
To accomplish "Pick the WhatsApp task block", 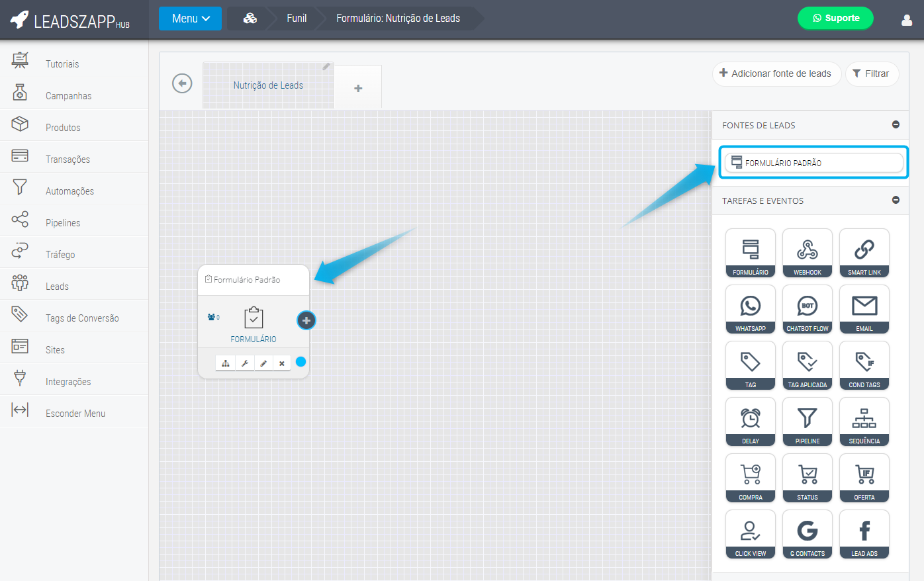I will pyautogui.click(x=750, y=309).
